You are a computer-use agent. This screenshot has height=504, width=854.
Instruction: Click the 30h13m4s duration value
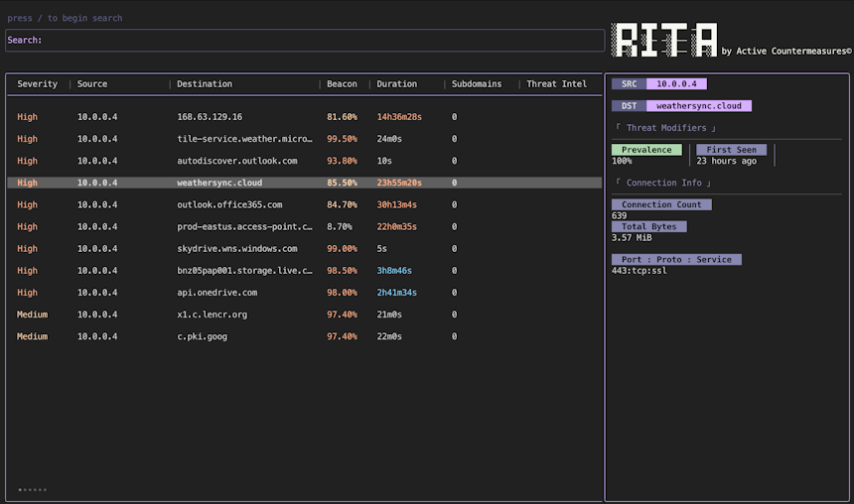coord(396,204)
